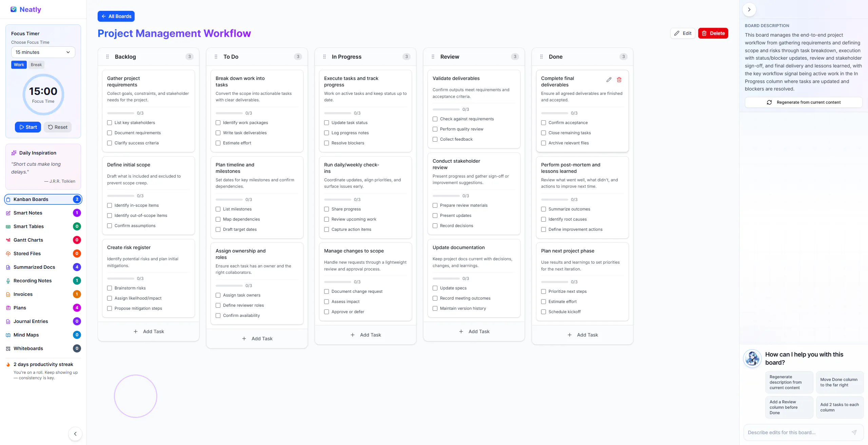868x445 pixels.
Task: Click the Plans icon in sidebar
Action: [8, 308]
